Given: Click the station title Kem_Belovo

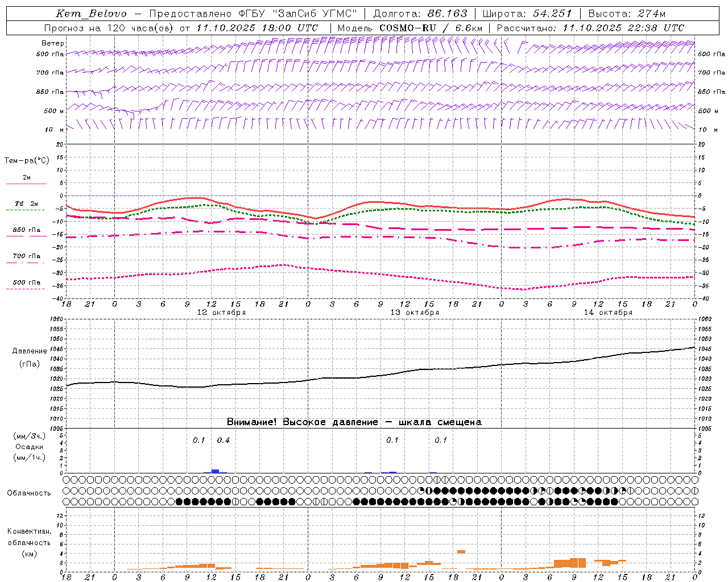Looking at the screenshot, I should pyautogui.click(x=91, y=14).
